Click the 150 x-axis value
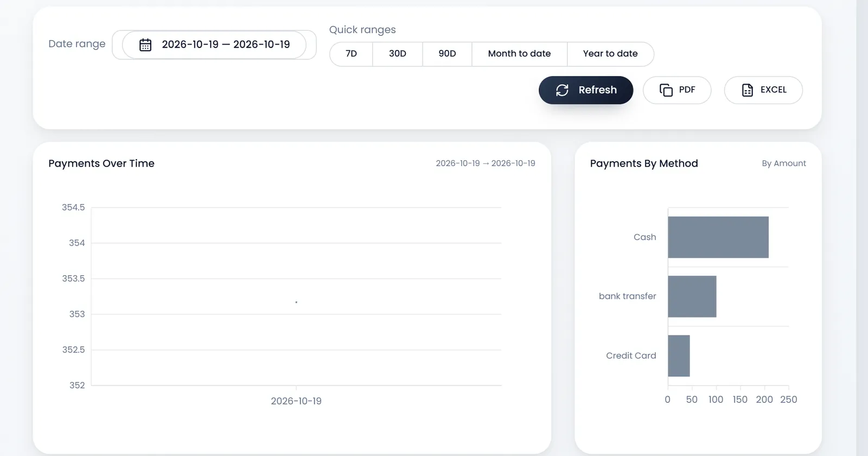The width and height of the screenshot is (868, 456). pyautogui.click(x=740, y=400)
